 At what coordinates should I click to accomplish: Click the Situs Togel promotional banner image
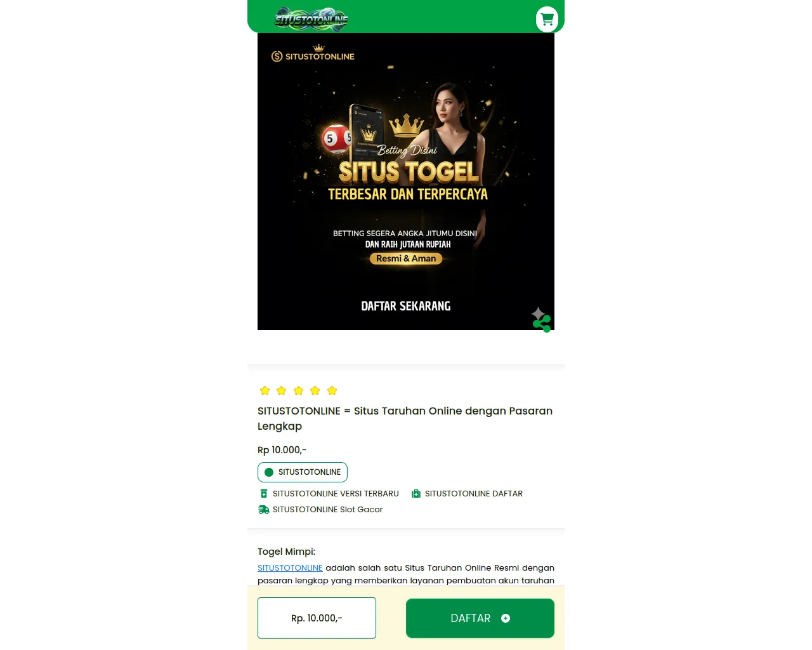click(406, 182)
